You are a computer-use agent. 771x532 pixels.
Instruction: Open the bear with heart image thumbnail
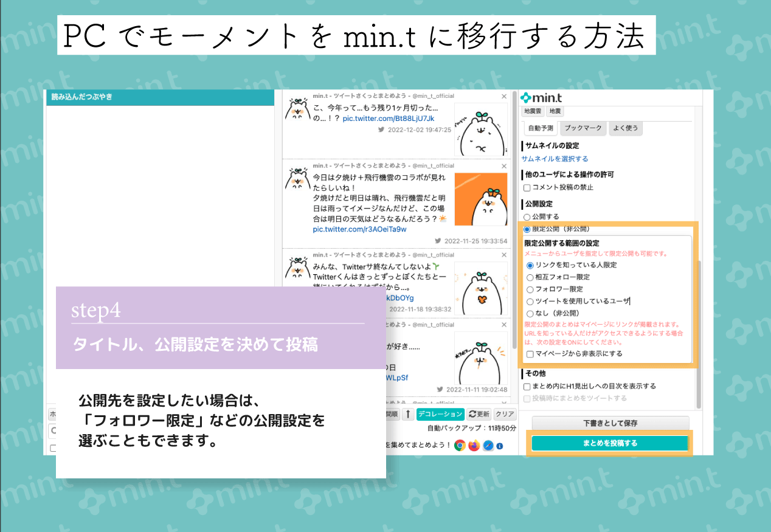pyautogui.click(x=481, y=288)
